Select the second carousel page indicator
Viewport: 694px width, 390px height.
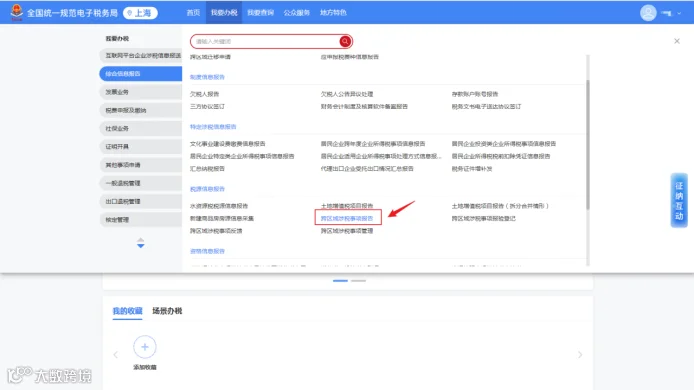(359, 281)
